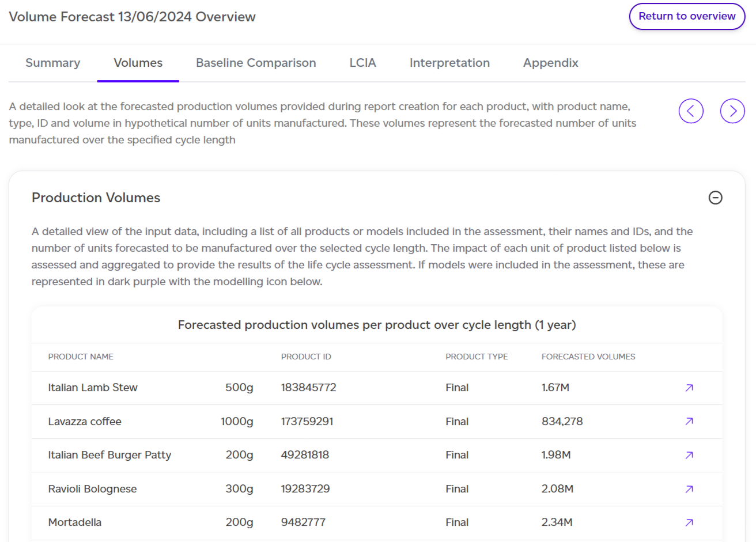The height and width of the screenshot is (542, 756).
Task: Click the 1000g weight for Lavazza coffee
Action: pyautogui.click(x=237, y=422)
